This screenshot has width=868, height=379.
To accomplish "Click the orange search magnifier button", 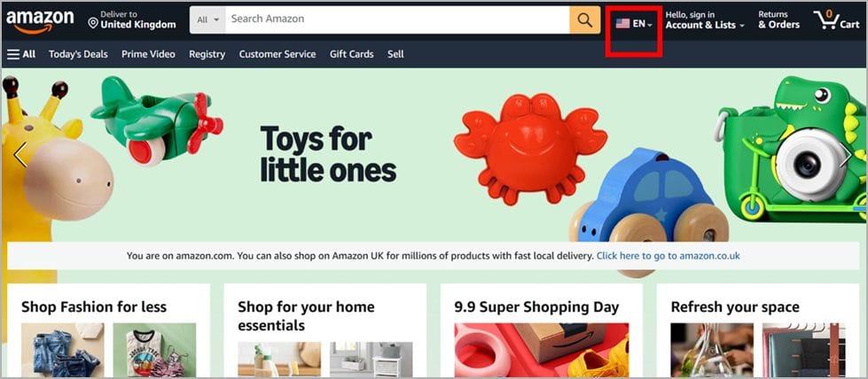I will click(x=584, y=19).
